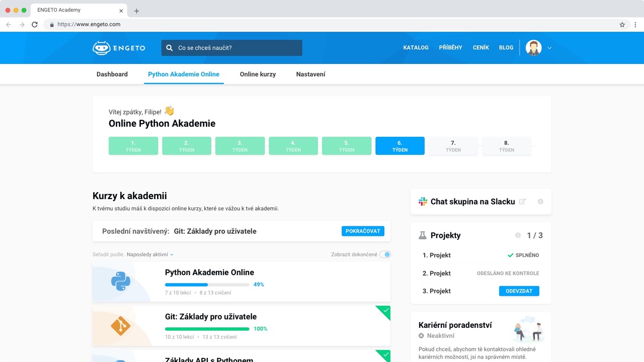
Task: Click the POKRAČOVAT button
Action: point(363,231)
